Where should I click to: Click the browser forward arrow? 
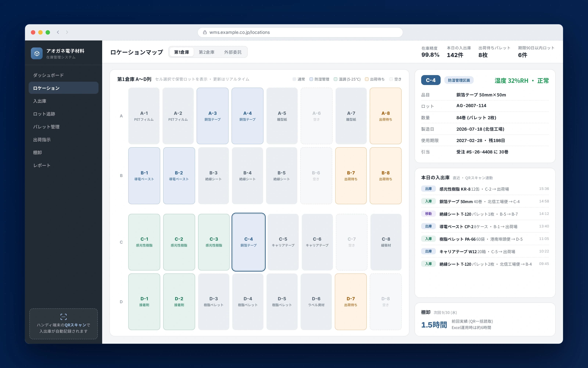coord(67,32)
